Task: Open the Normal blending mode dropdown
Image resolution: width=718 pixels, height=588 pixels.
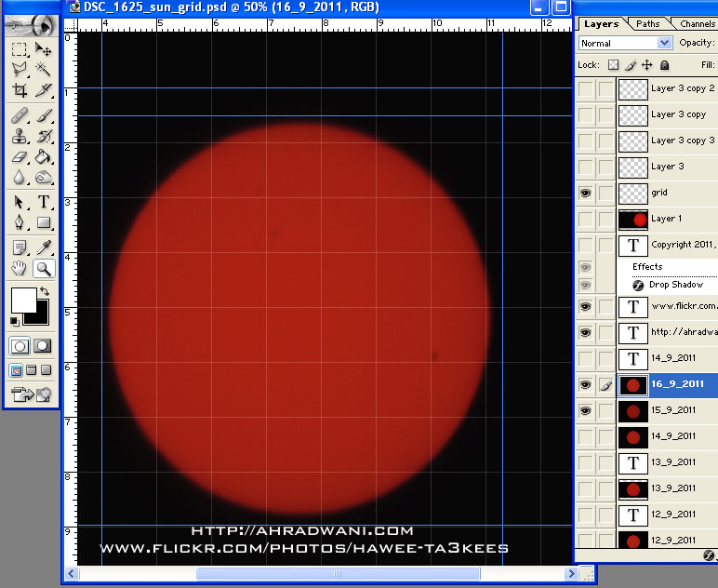Action: [x=625, y=43]
